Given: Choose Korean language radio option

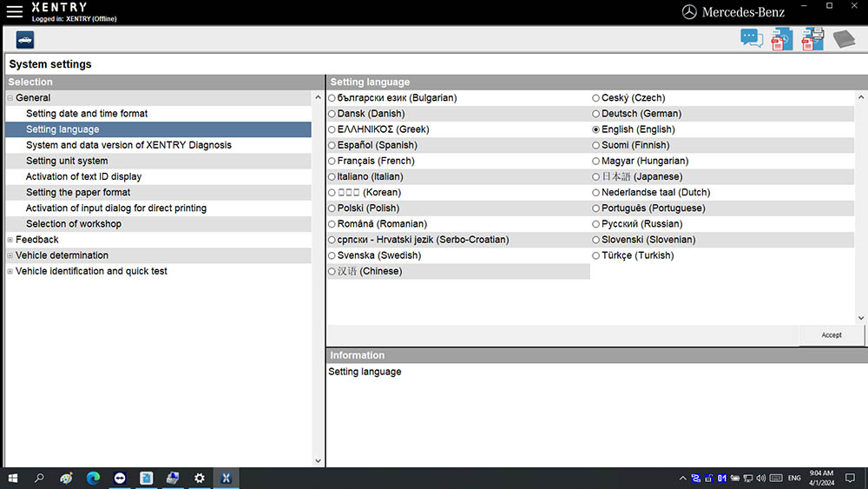Looking at the screenshot, I should pyautogui.click(x=332, y=193).
